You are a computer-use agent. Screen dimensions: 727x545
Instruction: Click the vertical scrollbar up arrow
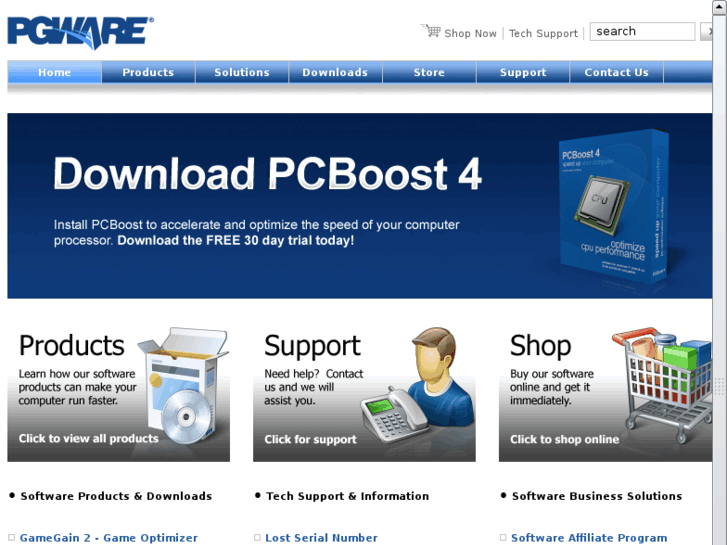(720, 7)
